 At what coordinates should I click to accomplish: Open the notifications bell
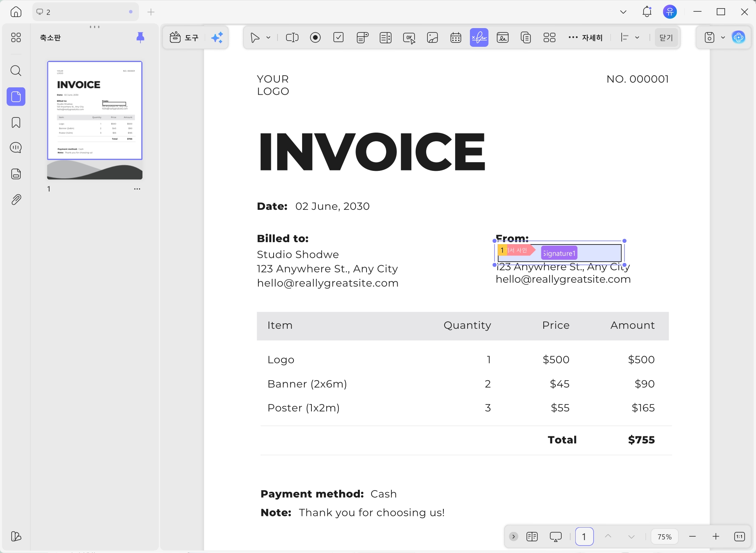pos(647,12)
